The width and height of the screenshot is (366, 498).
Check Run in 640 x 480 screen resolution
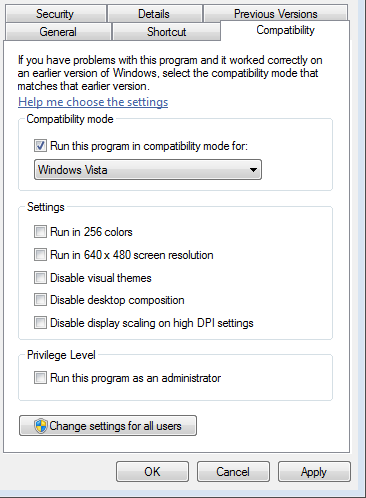coord(40,255)
